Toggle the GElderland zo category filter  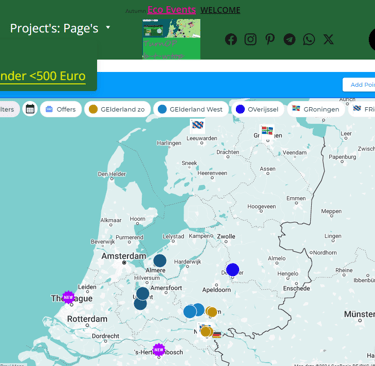coord(117,109)
